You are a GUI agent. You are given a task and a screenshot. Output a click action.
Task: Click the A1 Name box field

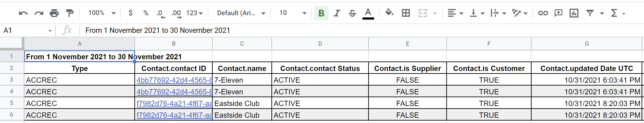click(27, 31)
